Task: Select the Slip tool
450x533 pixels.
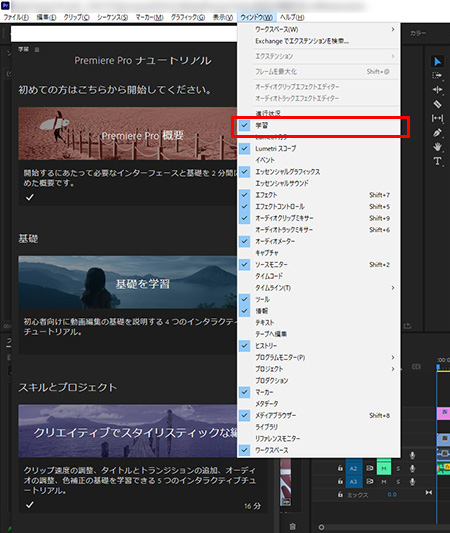Action: click(437, 118)
